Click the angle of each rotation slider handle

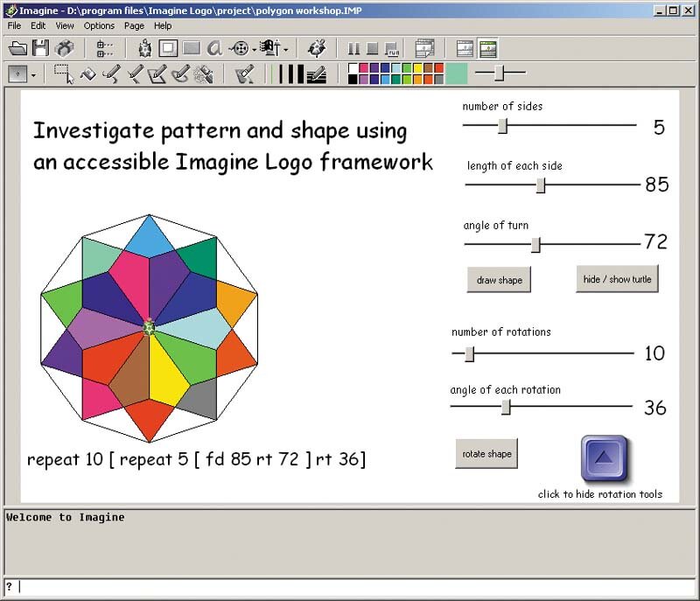coord(506,407)
